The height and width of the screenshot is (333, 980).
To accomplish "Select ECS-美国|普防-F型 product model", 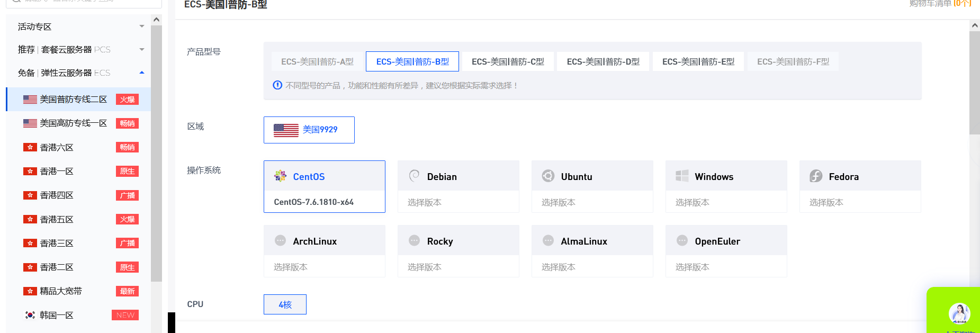I will (793, 61).
